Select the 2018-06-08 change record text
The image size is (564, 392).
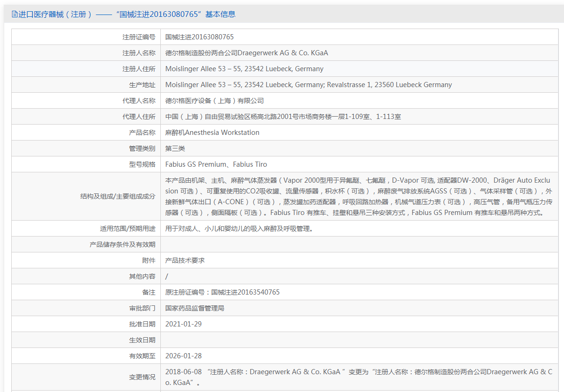point(359,377)
